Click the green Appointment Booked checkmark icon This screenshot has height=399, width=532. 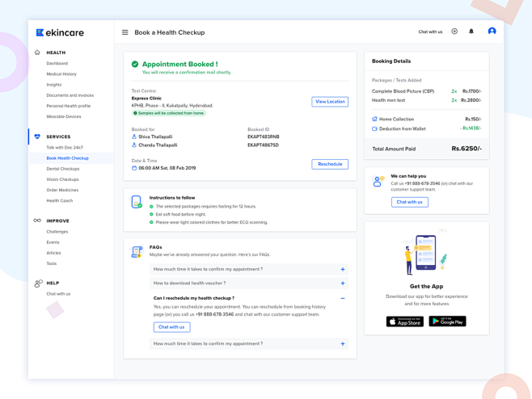click(x=135, y=64)
